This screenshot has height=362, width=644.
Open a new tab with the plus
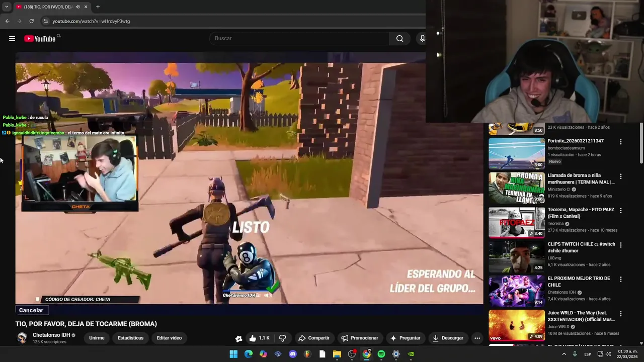pyautogui.click(x=98, y=7)
